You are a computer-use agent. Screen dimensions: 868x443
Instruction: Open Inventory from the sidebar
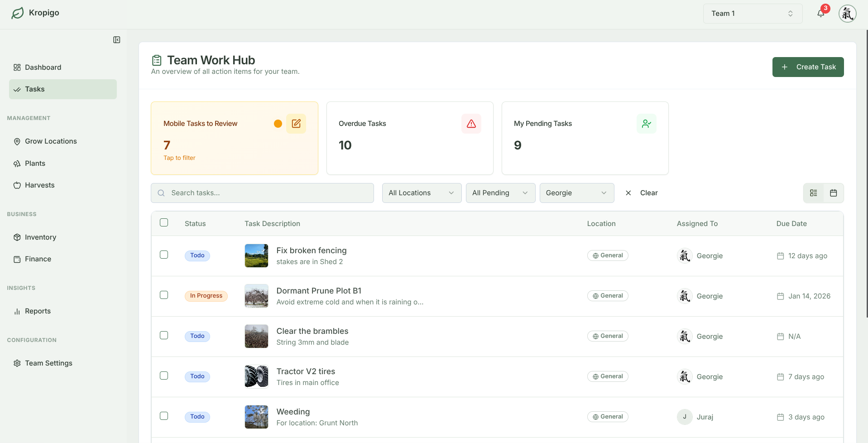point(40,237)
